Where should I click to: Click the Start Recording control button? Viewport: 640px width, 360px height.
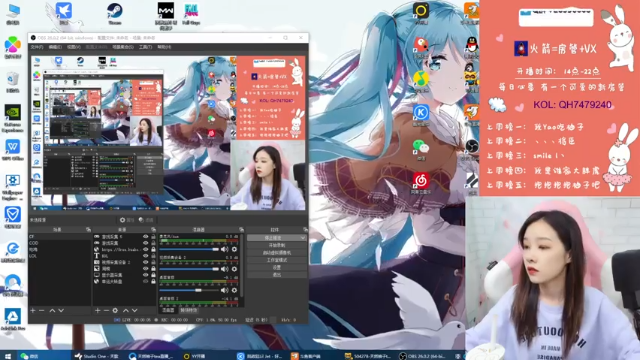277,245
